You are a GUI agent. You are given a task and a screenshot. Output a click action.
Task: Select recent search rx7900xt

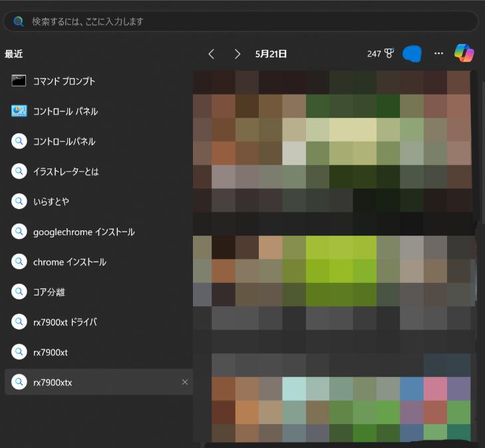tap(98, 352)
